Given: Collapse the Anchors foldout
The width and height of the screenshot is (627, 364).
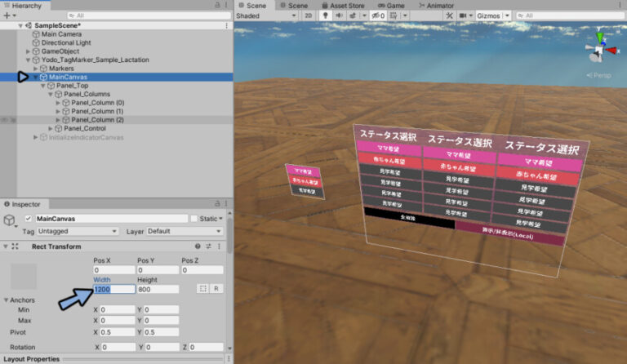Looking at the screenshot, I should pos(6,300).
